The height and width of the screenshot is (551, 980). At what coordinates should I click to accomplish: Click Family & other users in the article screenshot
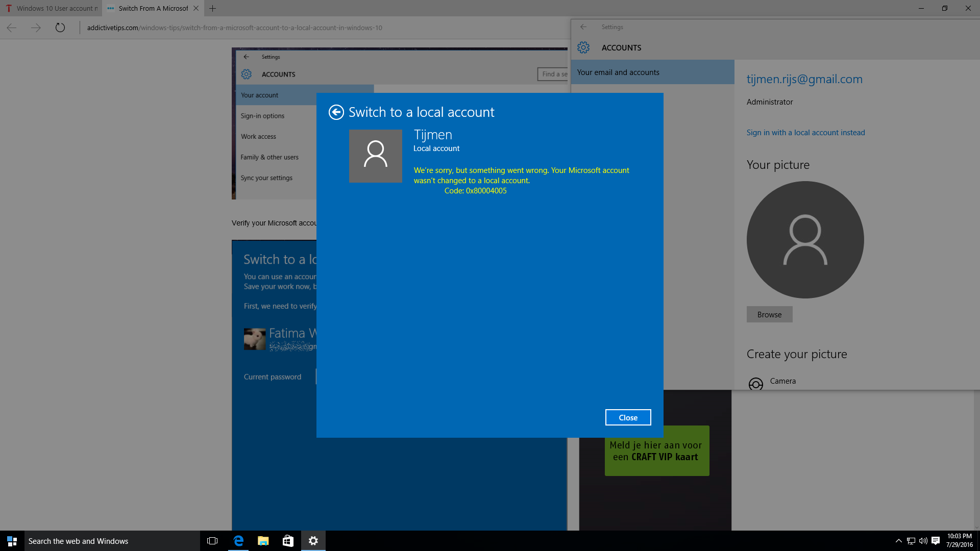269,157
